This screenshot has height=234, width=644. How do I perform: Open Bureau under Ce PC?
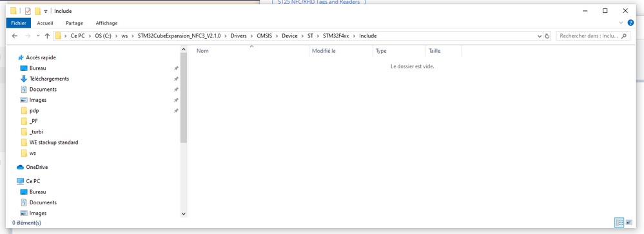point(37,191)
